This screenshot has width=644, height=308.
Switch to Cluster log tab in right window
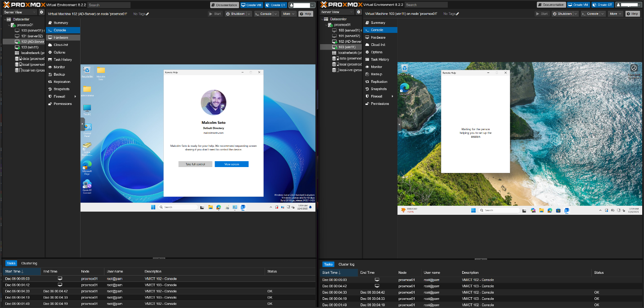[x=346, y=264]
